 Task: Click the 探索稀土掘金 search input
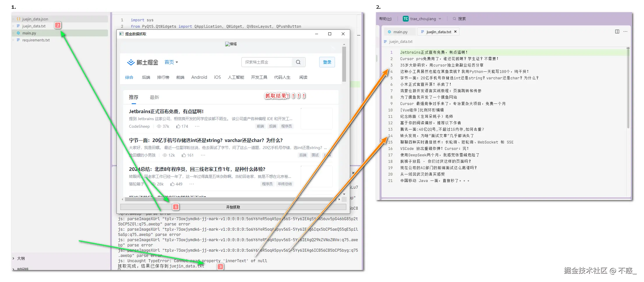coord(267,62)
